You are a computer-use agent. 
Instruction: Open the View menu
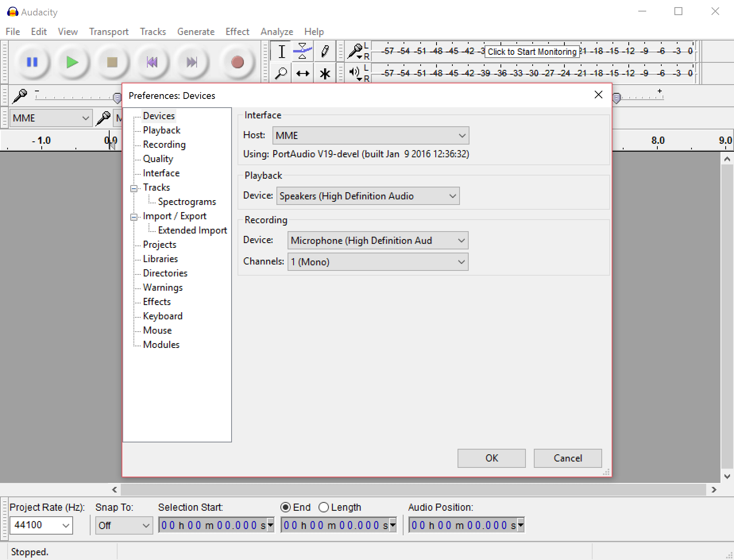click(68, 31)
